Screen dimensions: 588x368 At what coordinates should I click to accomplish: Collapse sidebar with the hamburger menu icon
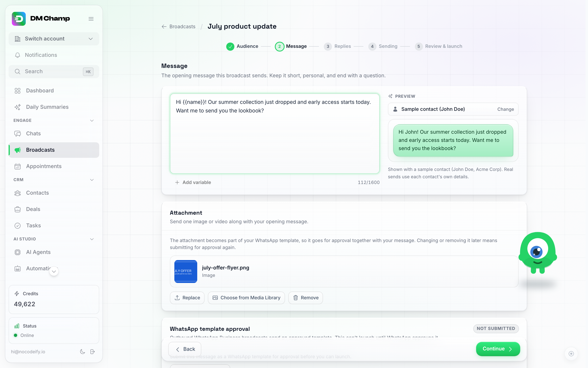coord(91,19)
